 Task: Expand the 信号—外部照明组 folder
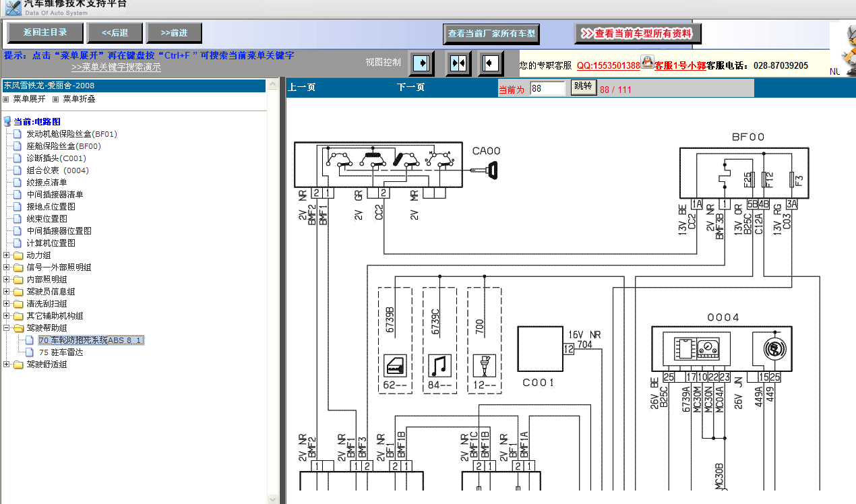pyautogui.click(x=7, y=267)
